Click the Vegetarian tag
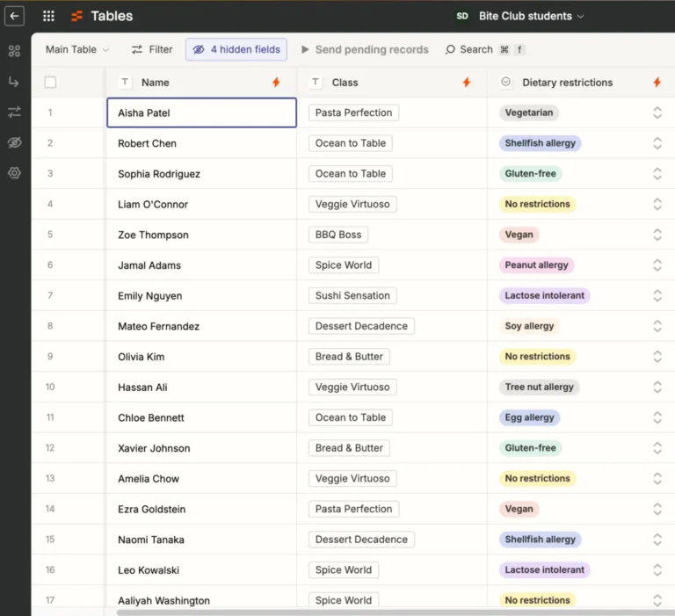 pos(528,112)
